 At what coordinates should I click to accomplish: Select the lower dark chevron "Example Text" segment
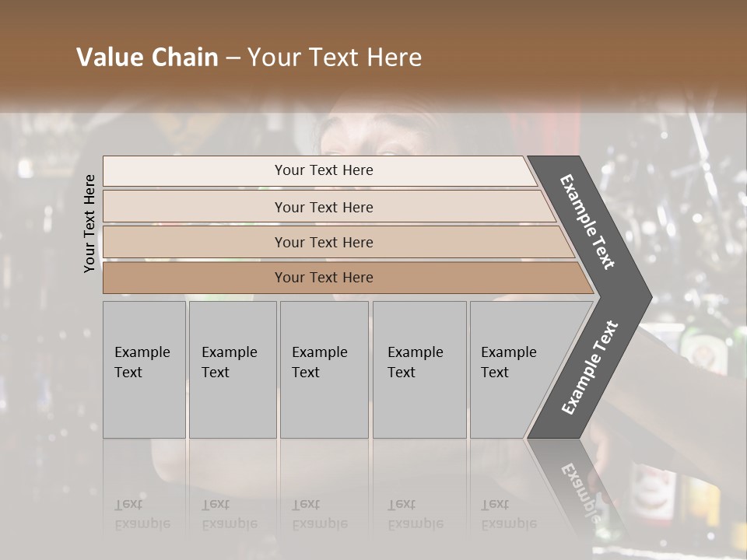tap(590, 367)
